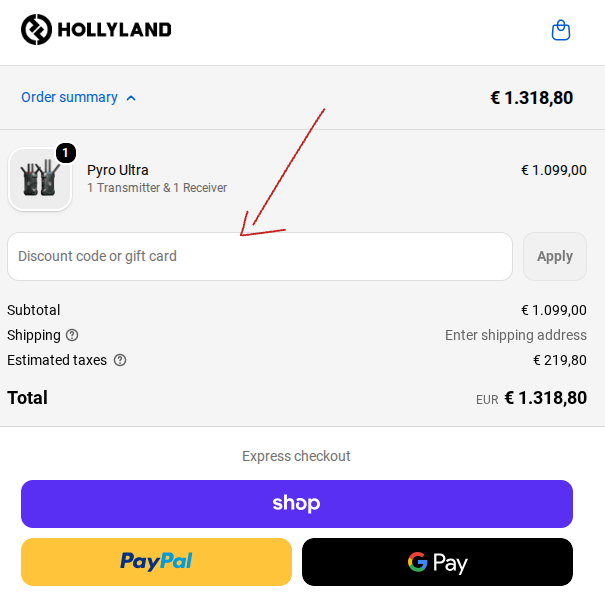Click the Google G logo in Pay button

pos(417,562)
